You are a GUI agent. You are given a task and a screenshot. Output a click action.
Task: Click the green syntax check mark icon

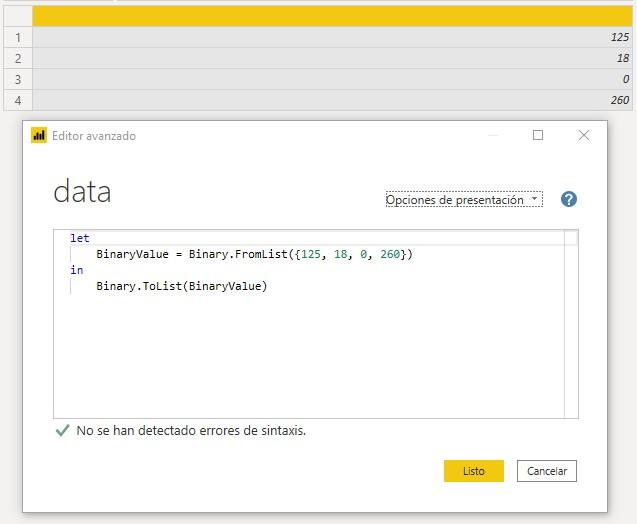point(63,431)
